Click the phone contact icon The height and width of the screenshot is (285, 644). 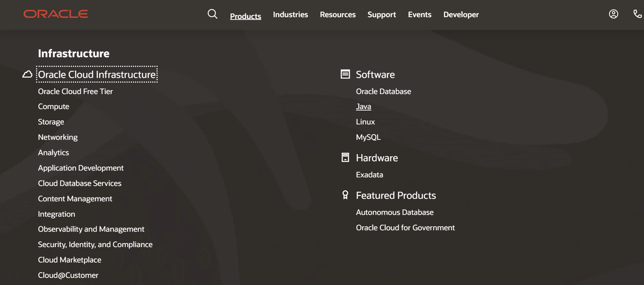[x=638, y=14]
